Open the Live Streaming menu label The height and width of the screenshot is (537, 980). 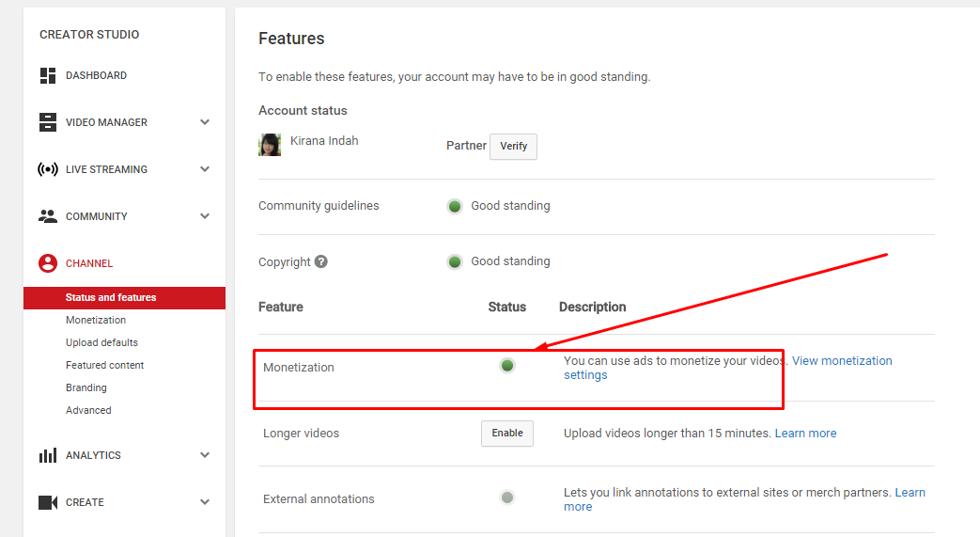[x=106, y=169]
